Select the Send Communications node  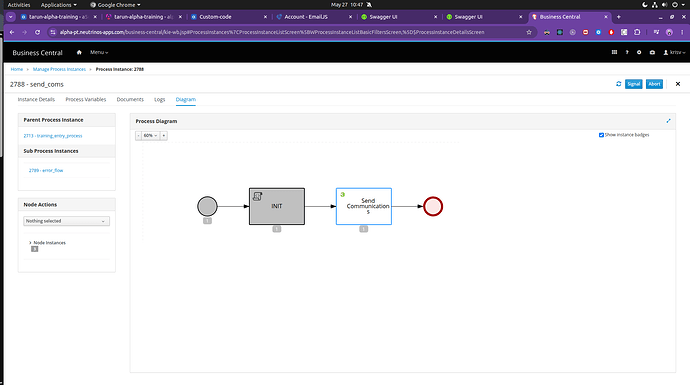[364, 206]
